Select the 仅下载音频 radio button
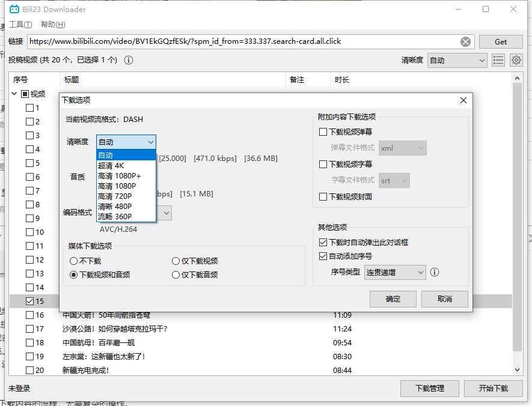Viewport: 532px width, 406px height. click(x=176, y=275)
